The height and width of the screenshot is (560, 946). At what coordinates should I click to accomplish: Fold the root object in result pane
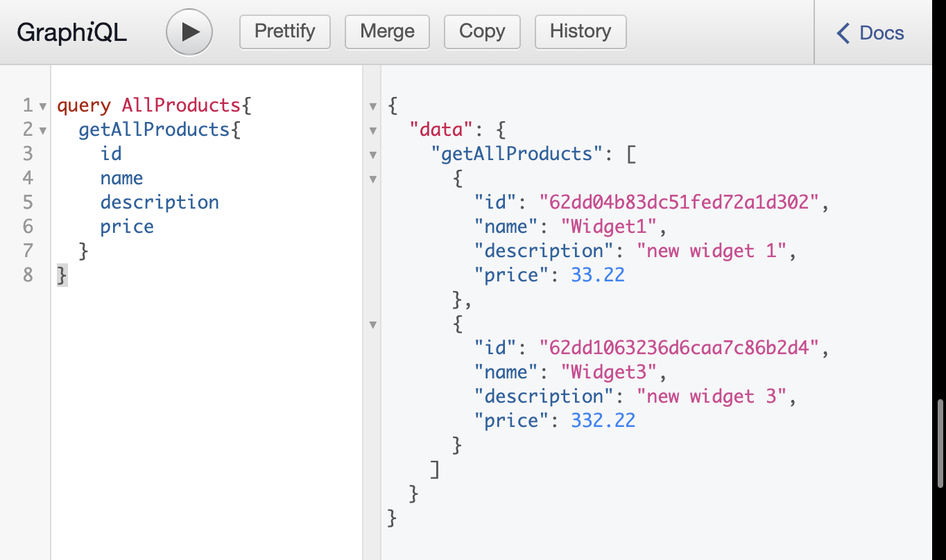[373, 107]
